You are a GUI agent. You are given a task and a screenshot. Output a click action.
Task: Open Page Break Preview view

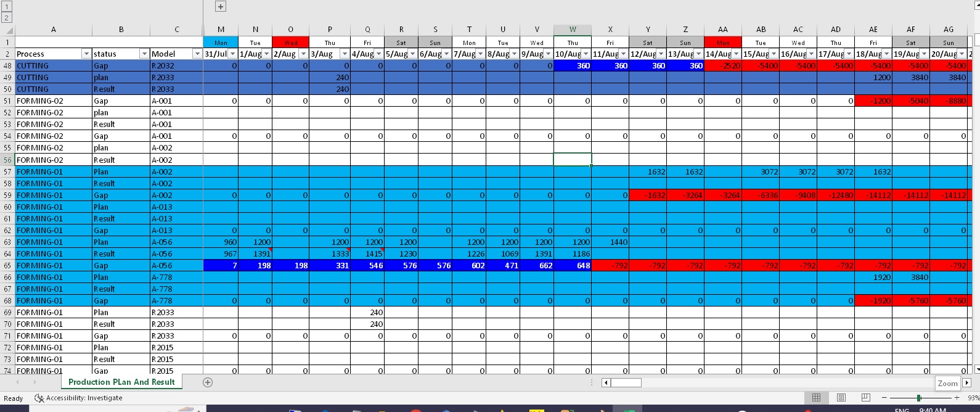[866, 398]
